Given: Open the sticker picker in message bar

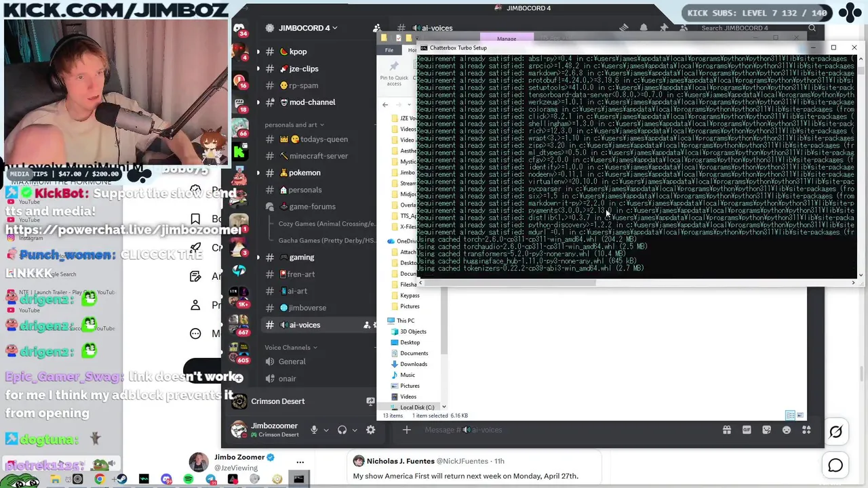Looking at the screenshot, I should click(x=766, y=430).
